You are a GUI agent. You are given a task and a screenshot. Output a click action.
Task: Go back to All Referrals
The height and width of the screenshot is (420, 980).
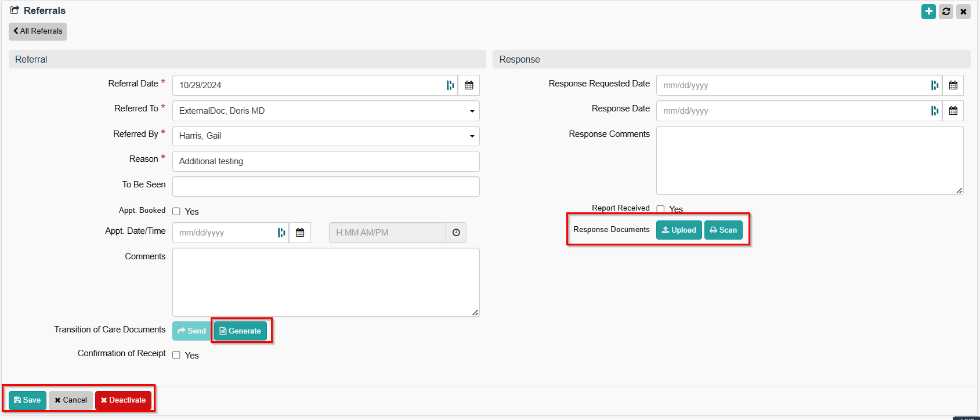[38, 31]
